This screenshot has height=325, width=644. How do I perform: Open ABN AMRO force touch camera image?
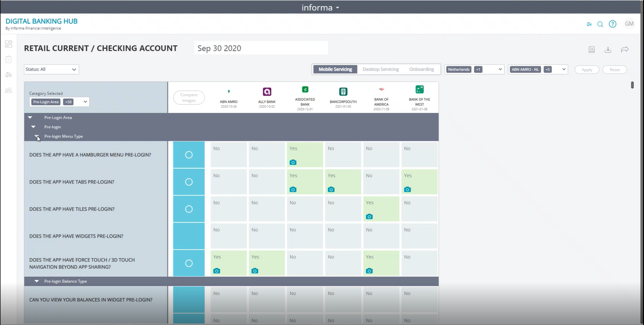(217, 271)
